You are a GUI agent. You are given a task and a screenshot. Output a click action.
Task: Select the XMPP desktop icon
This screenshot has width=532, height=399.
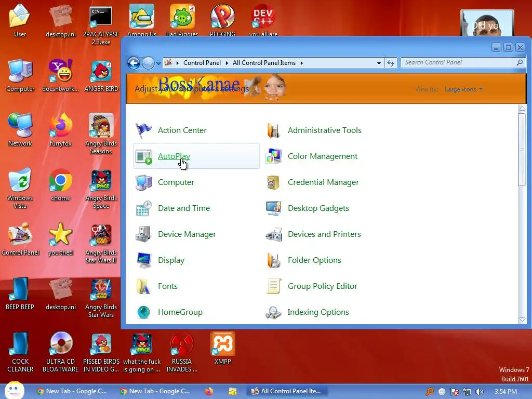[222, 348]
